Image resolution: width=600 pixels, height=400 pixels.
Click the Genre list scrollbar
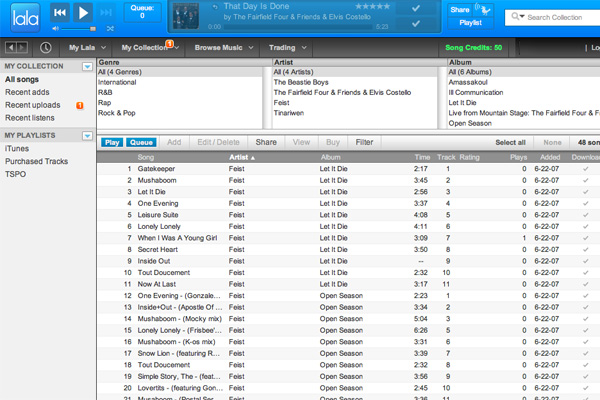pos(267,98)
